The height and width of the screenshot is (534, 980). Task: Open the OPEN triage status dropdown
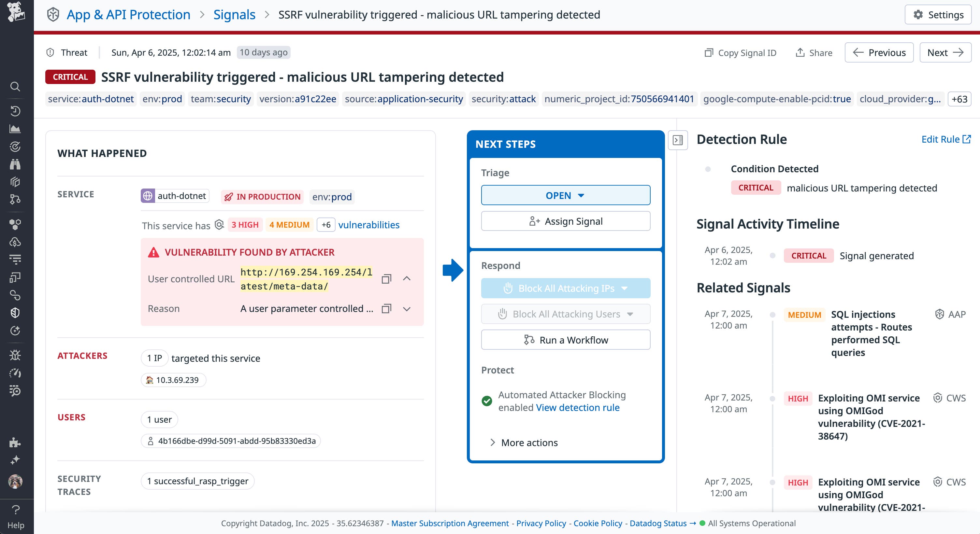(565, 195)
